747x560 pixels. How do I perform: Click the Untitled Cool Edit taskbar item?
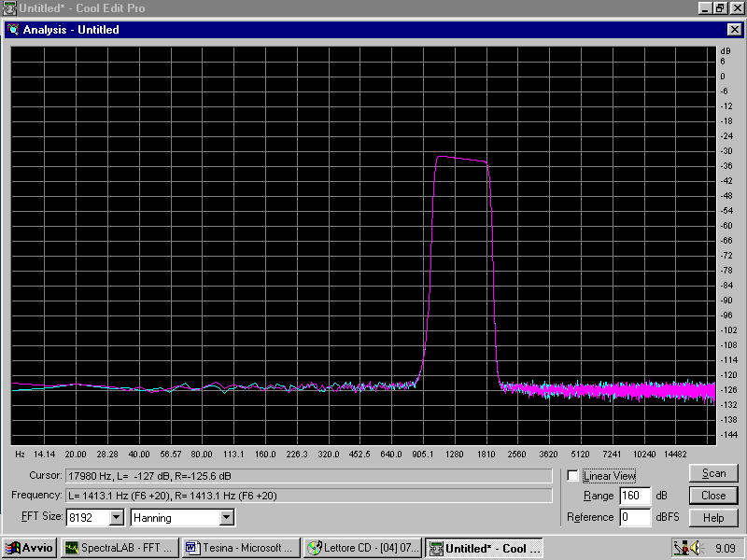pos(484,548)
